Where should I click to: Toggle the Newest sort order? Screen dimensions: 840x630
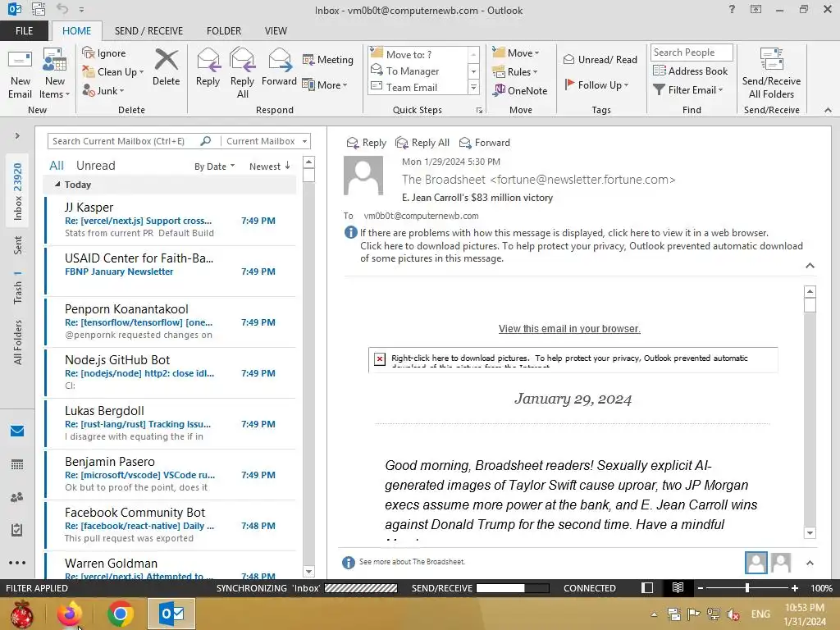point(269,167)
